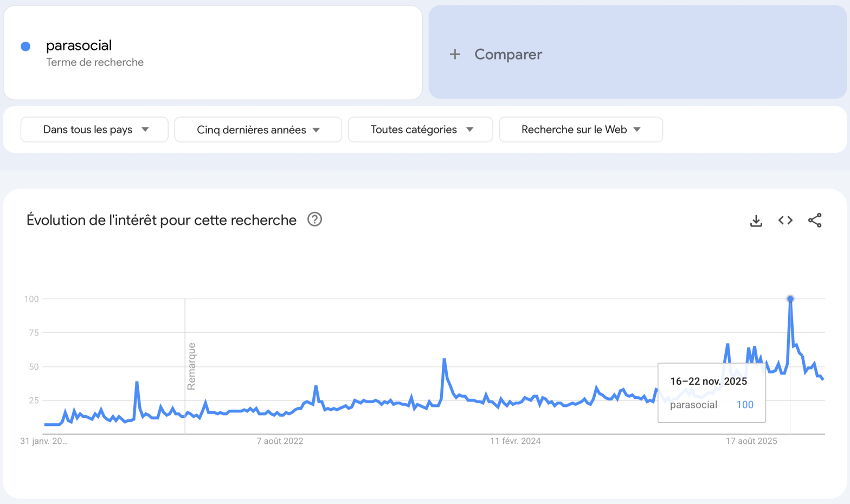The height and width of the screenshot is (504, 850).
Task: Click the 2022 spike on the trend line
Action: 315,386
